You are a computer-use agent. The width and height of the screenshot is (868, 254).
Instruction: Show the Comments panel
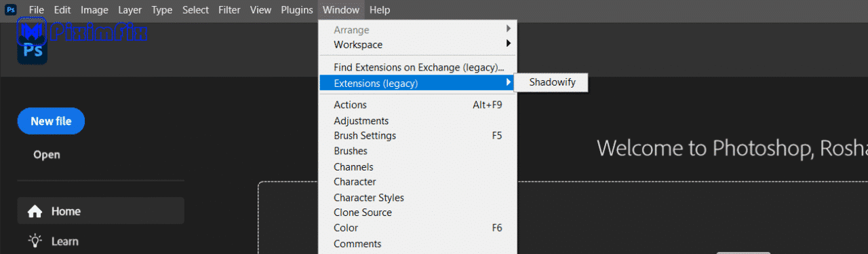click(418, 244)
